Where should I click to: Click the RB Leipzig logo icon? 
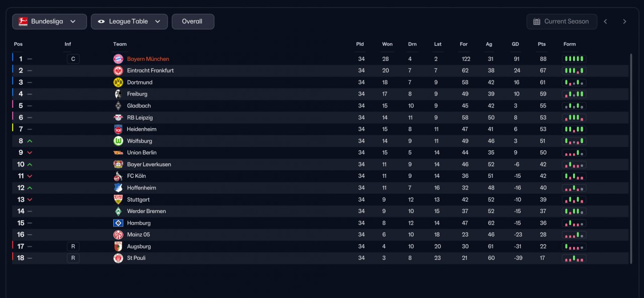[x=118, y=118]
